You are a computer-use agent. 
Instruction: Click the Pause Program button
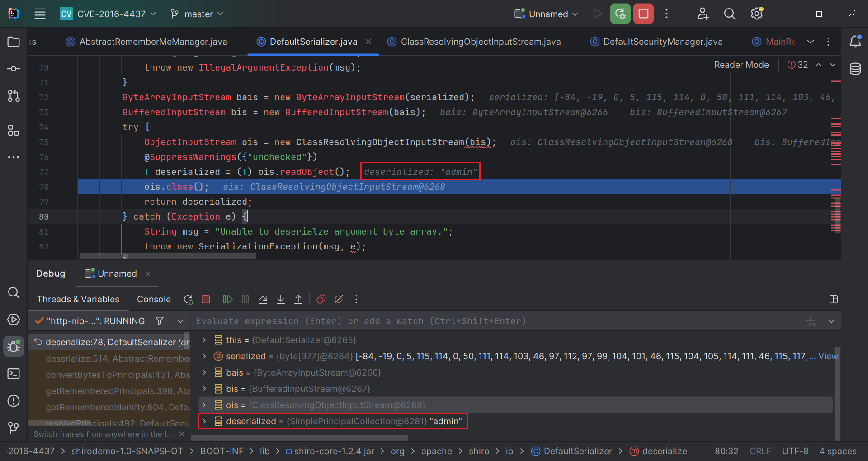(245, 299)
